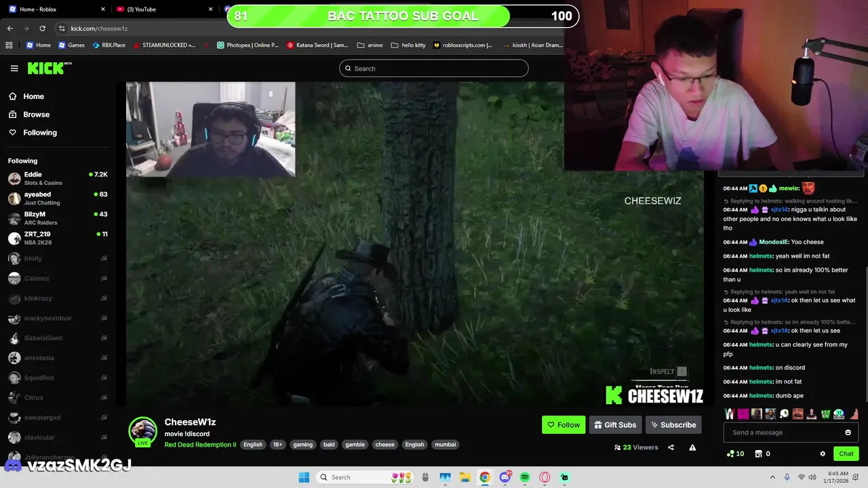The width and height of the screenshot is (868, 488).
Task: Report stream using warning triangle icon
Action: (692, 447)
